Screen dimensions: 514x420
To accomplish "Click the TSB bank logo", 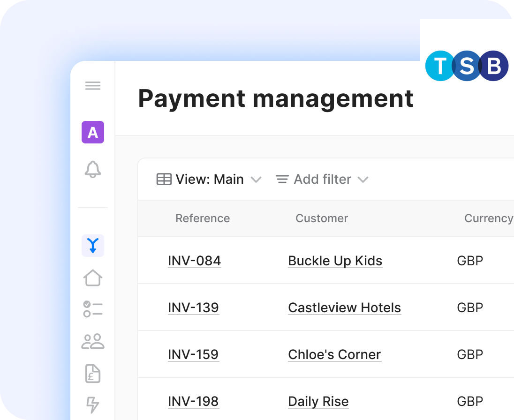I will tap(467, 66).
